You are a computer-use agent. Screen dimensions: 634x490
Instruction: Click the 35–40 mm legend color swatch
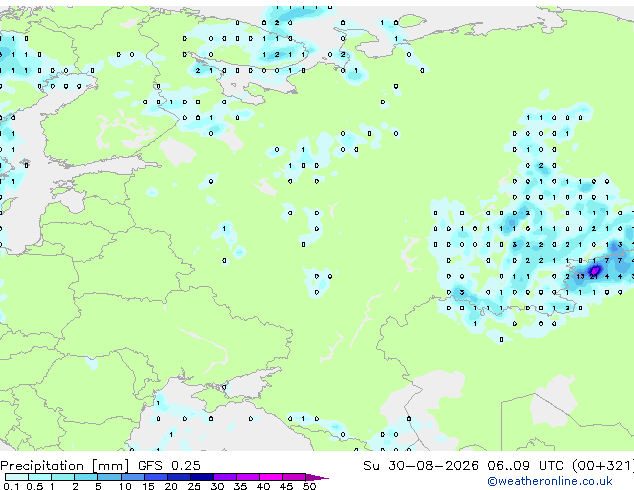tap(247, 477)
